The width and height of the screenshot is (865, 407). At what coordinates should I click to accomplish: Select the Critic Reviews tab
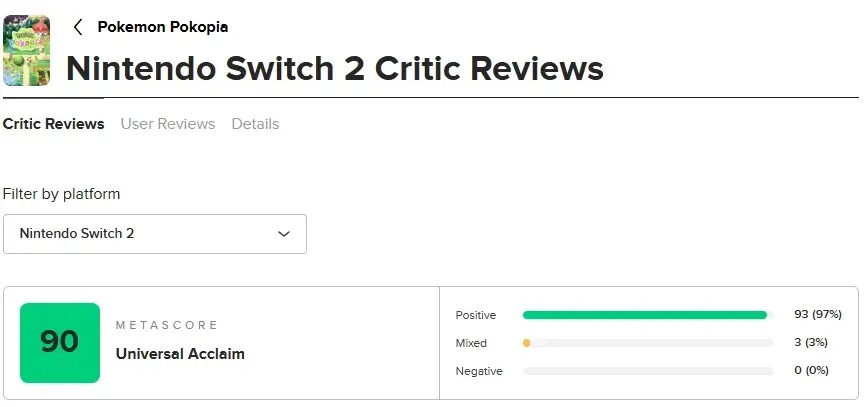54,124
